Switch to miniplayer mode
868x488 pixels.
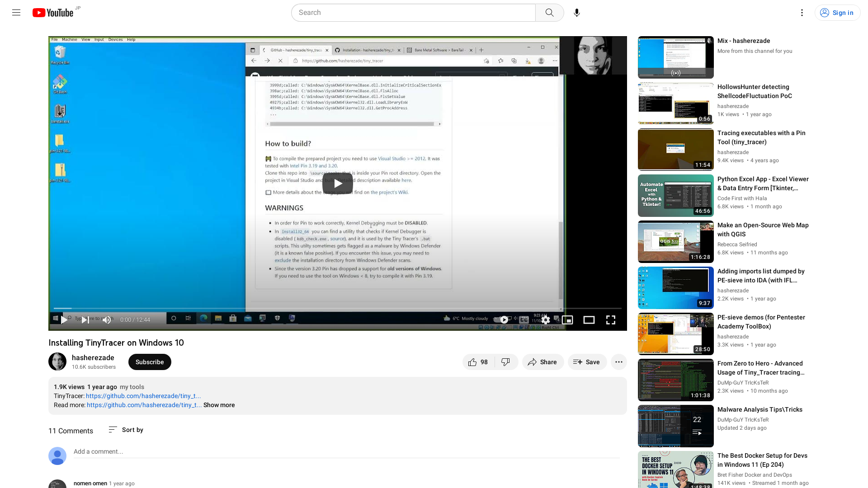tap(567, 320)
